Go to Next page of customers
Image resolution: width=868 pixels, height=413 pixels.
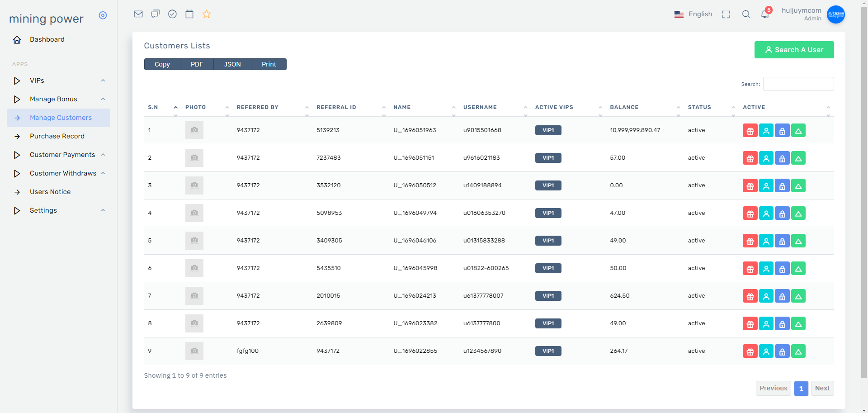[822, 388]
